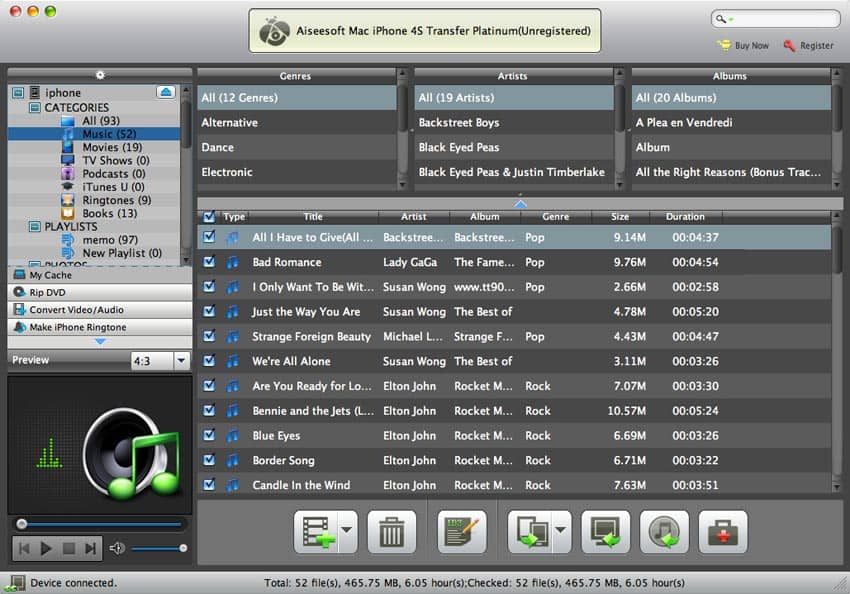
Task: Play the selected track
Action: (x=46, y=548)
